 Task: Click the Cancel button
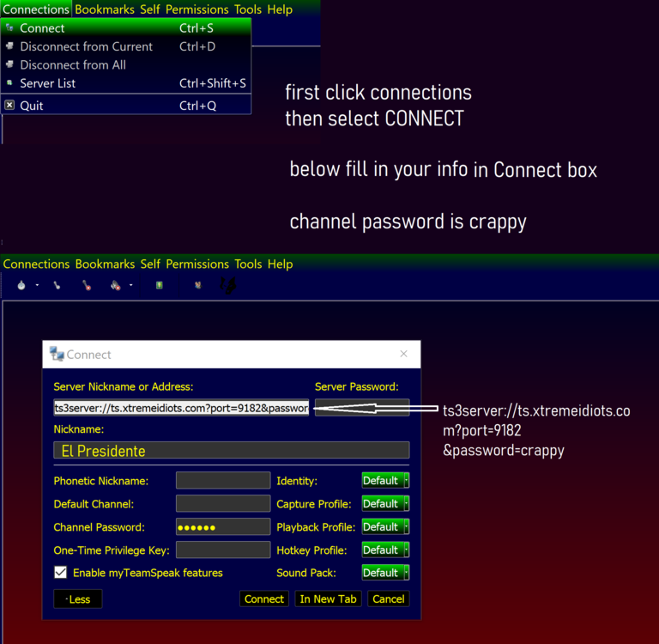389,599
